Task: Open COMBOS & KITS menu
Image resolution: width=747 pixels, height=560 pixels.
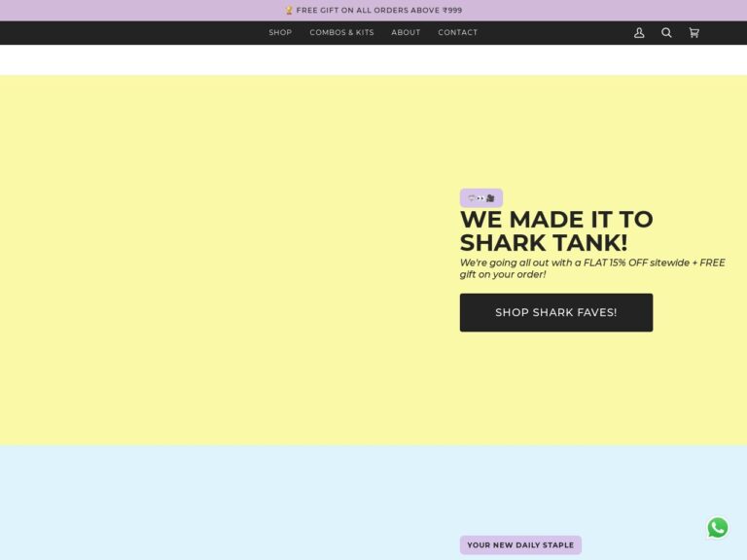Action: tap(341, 32)
